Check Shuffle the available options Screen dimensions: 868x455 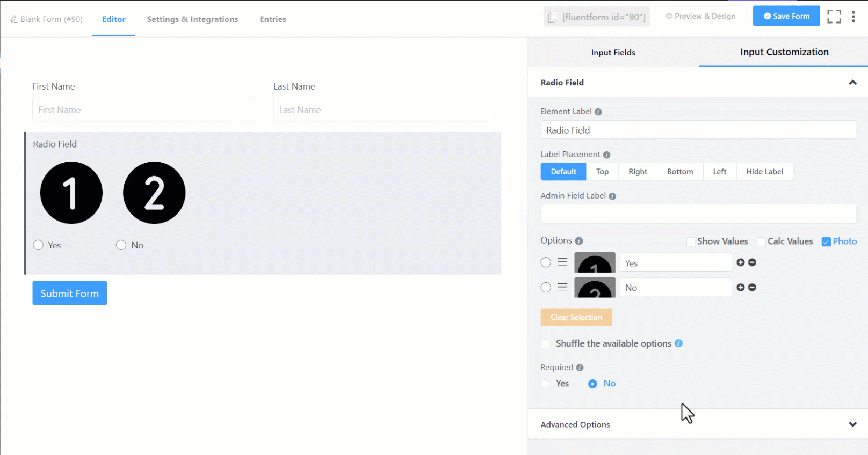tap(546, 344)
